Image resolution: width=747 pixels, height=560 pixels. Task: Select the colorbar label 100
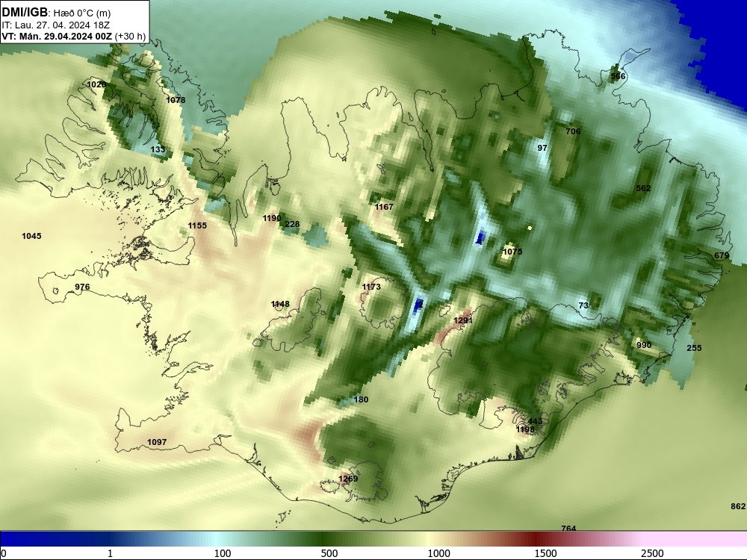[223, 553]
